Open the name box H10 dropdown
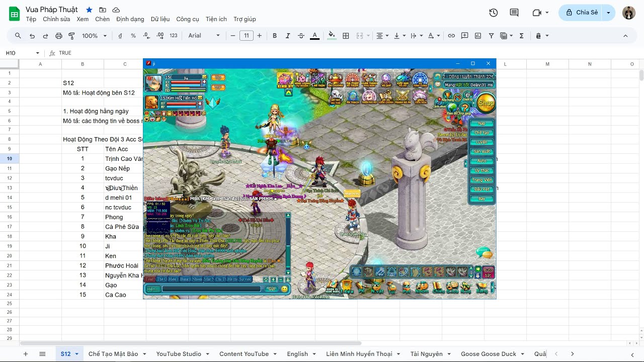Screen dimensions: 644x362 coord(37,53)
